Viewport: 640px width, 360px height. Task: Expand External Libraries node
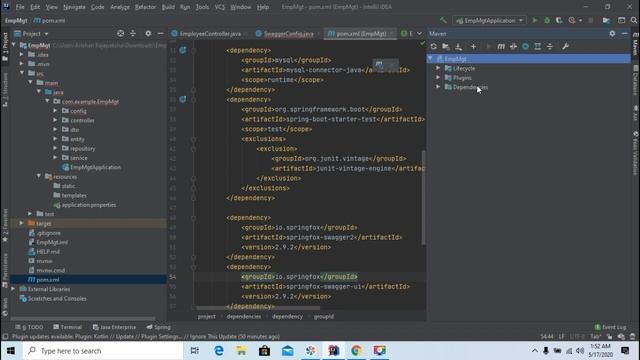pos(13,289)
